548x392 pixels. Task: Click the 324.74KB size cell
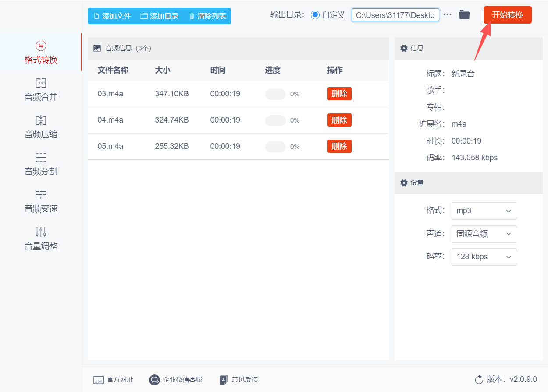coord(172,120)
